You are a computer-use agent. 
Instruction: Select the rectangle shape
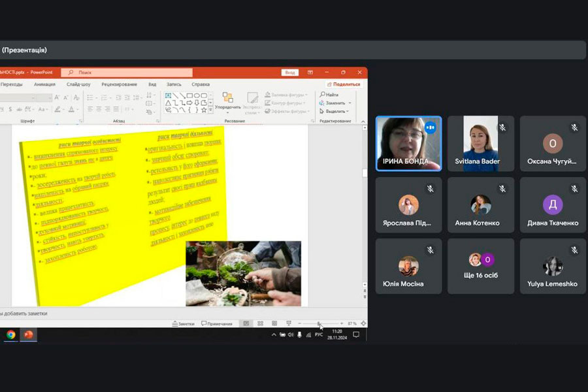click(x=189, y=95)
